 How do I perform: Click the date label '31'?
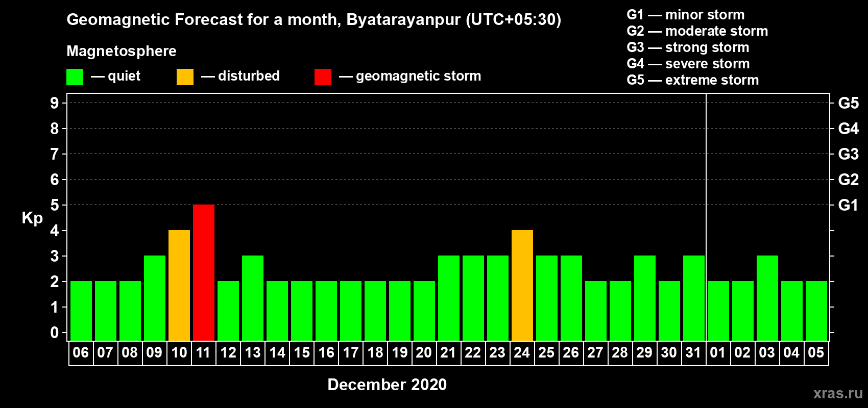pyautogui.click(x=693, y=352)
